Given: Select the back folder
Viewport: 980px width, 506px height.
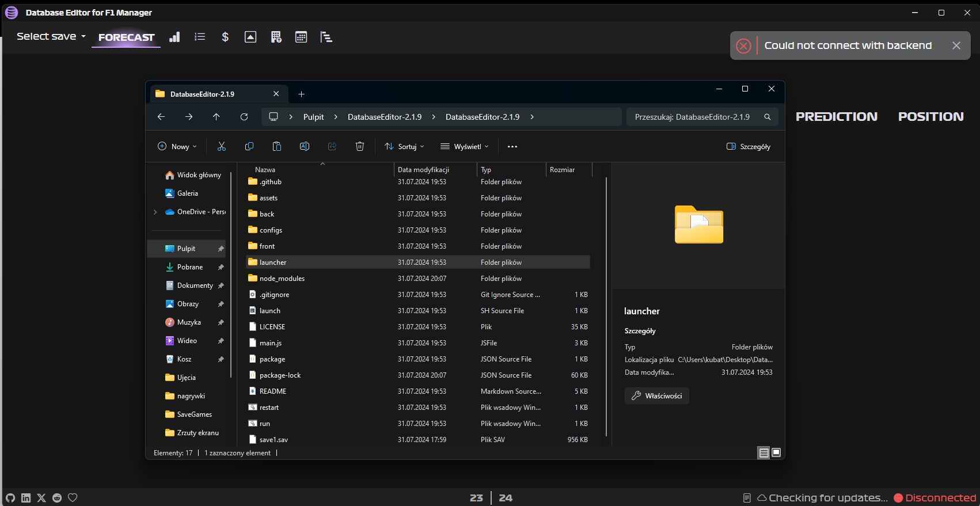Looking at the screenshot, I should (x=418, y=214).
